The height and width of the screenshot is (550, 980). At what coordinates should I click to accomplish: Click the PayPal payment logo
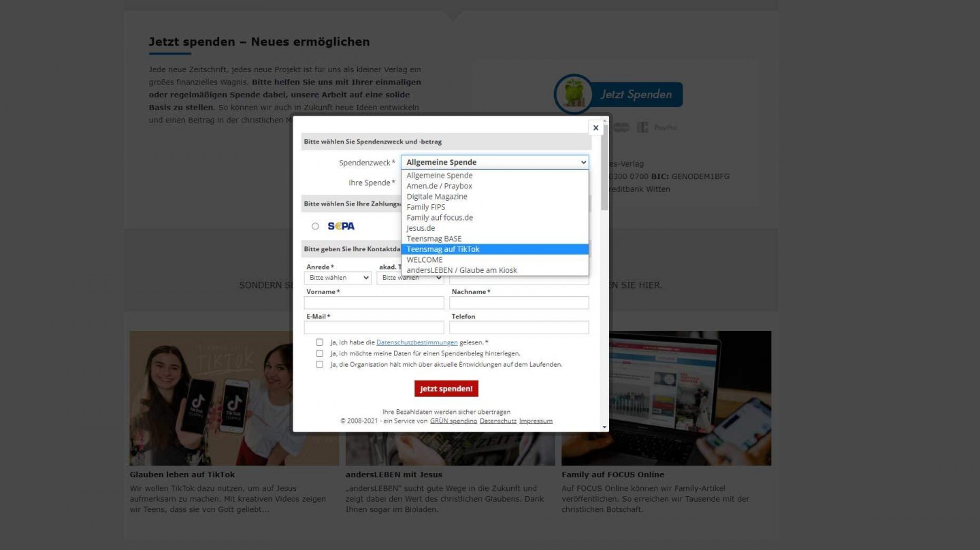click(x=666, y=127)
